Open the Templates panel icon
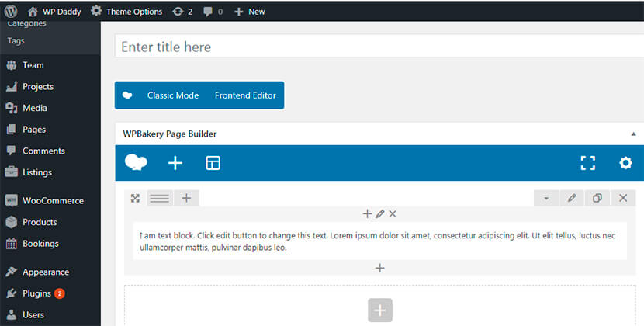The height and width of the screenshot is (326, 644). (x=213, y=163)
